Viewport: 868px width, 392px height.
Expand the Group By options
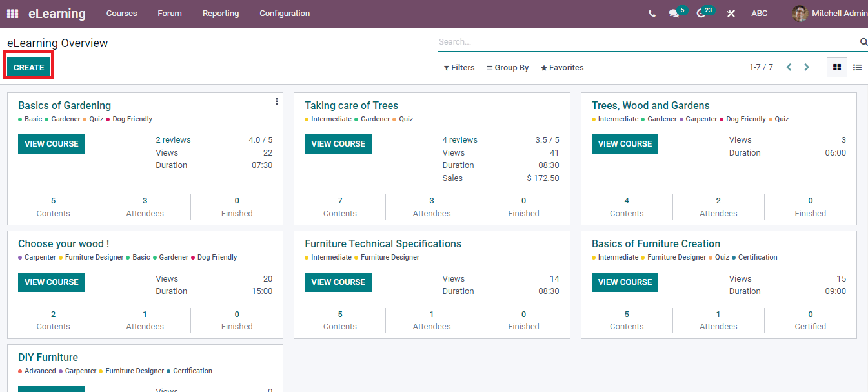pos(507,67)
